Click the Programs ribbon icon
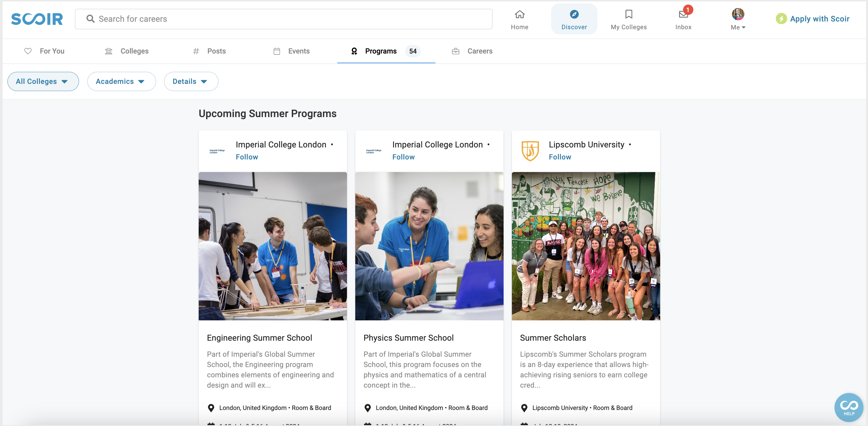The image size is (868, 426). click(354, 51)
